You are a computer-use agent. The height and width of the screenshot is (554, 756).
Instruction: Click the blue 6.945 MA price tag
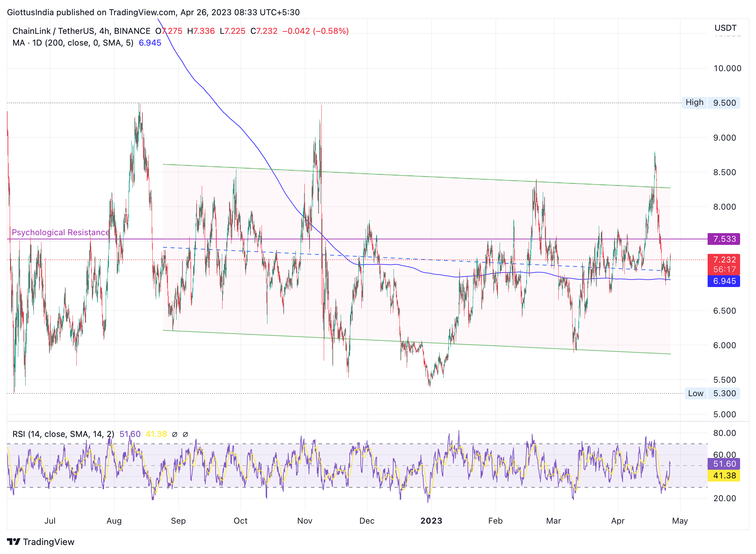click(724, 281)
